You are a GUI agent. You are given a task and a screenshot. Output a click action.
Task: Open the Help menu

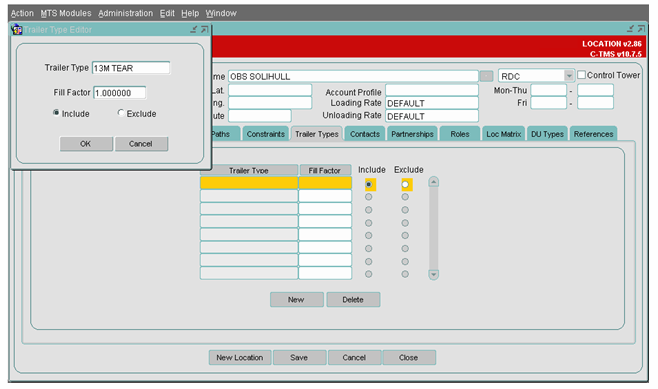(190, 13)
